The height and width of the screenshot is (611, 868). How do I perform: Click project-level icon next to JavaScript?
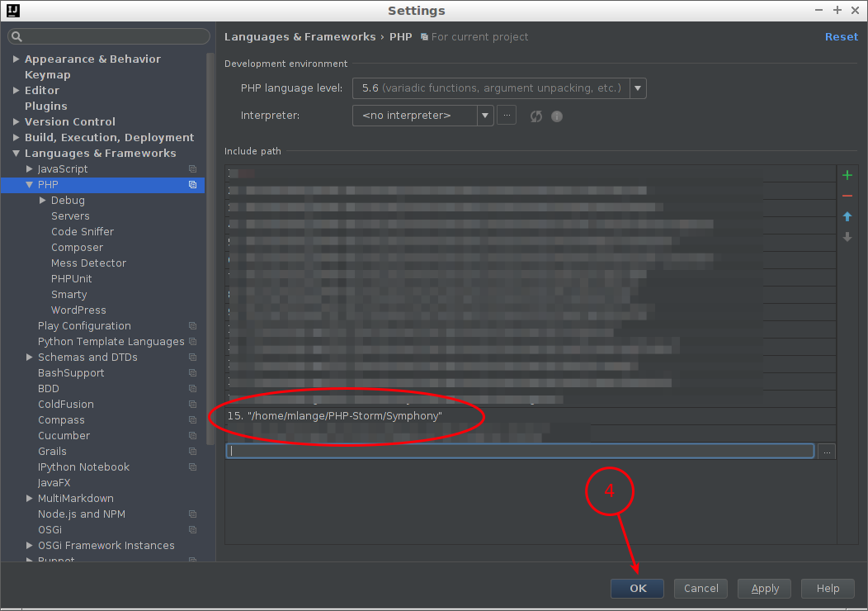click(x=192, y=169)
